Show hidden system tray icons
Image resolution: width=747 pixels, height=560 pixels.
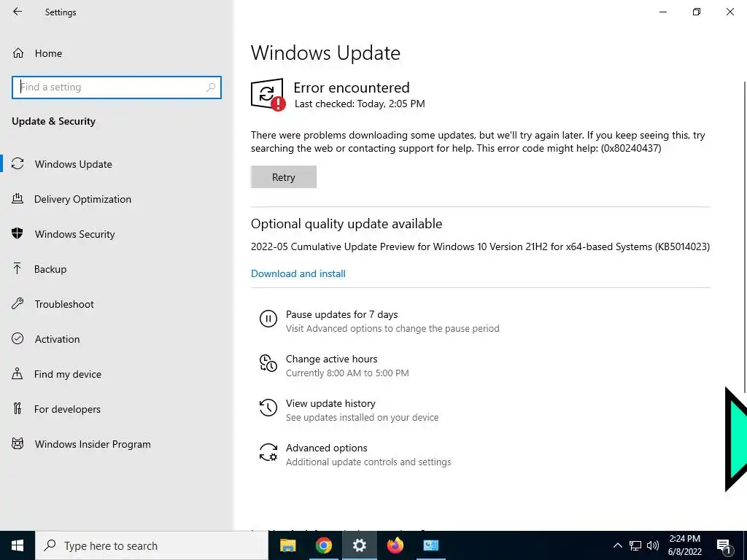coord(617,545)
